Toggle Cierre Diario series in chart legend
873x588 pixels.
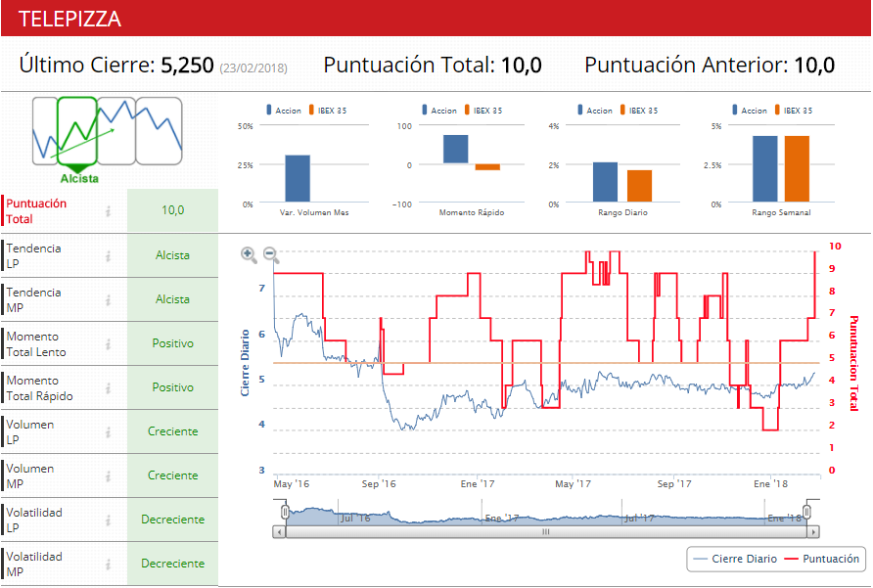tap(735, 559)
